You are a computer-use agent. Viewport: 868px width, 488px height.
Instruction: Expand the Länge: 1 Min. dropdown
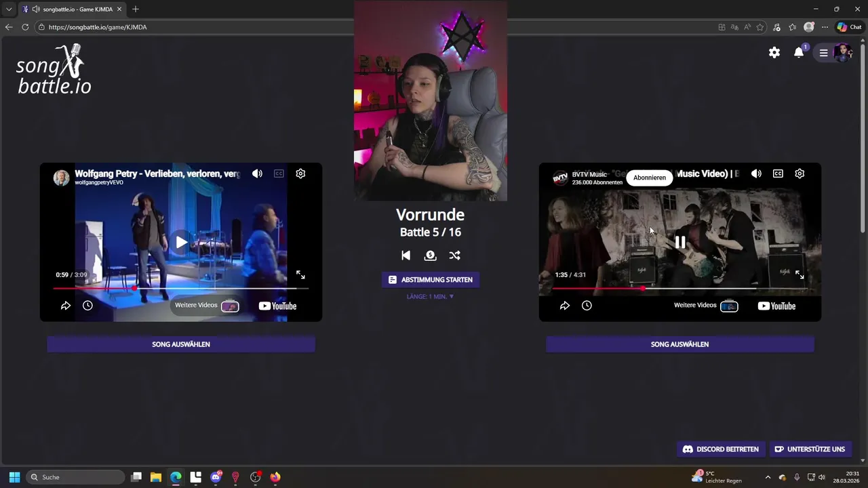(431, 296)
